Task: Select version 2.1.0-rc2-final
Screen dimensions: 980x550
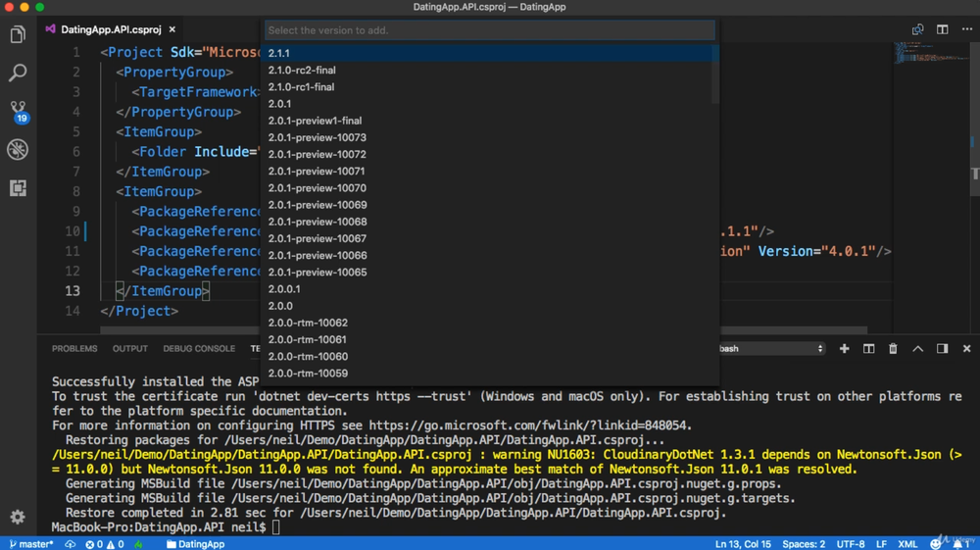Action: pos(489,70)
